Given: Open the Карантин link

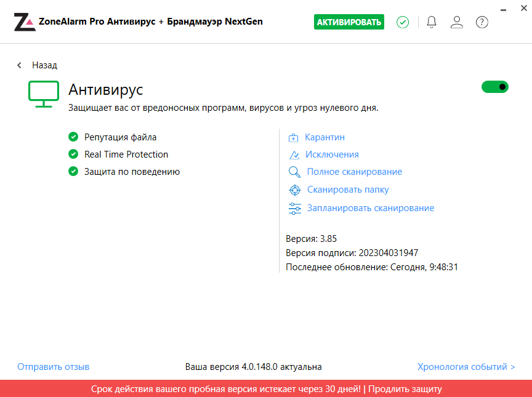Looking at the screenshot, I should click(x=324, y=137).
